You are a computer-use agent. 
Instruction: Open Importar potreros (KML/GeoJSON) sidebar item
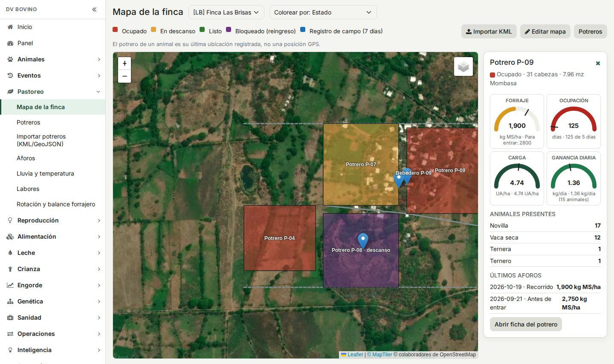(53, 140)
